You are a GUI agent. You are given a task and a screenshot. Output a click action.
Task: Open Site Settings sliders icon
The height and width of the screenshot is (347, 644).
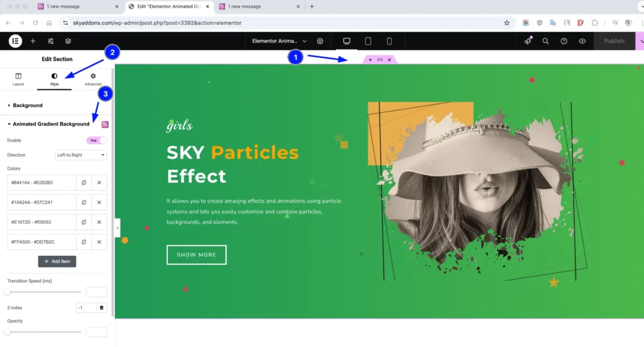coord(50,41)
